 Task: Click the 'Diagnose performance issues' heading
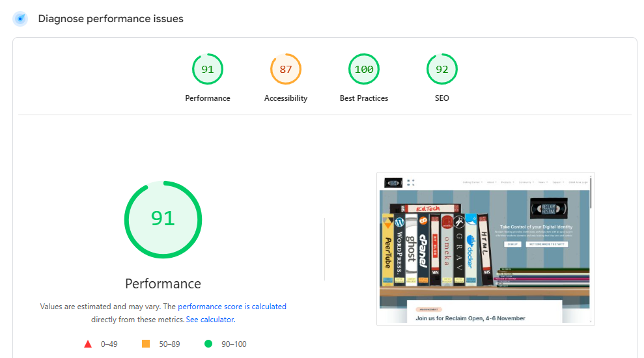click(x=111, y=19)
